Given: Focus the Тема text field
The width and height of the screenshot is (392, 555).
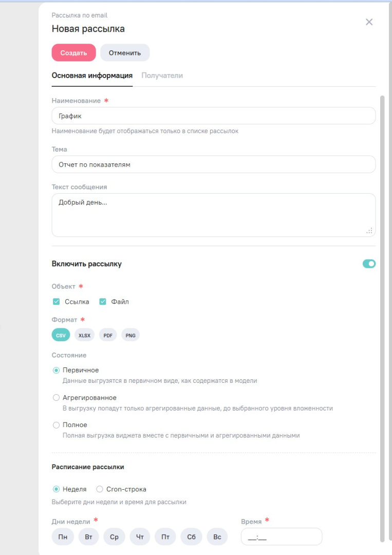Looking at the screenshot, I should (x=213, y=164).
